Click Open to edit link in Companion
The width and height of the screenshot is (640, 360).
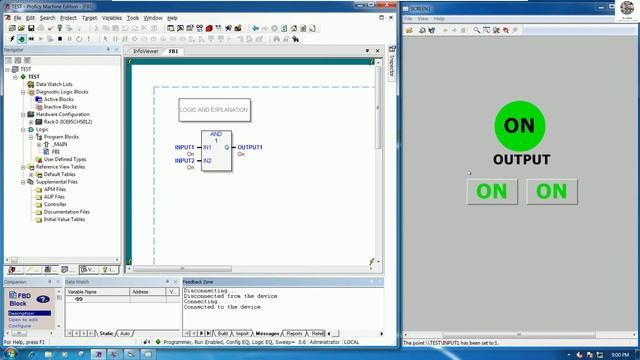pyautogui.click(x=23, y=320)
